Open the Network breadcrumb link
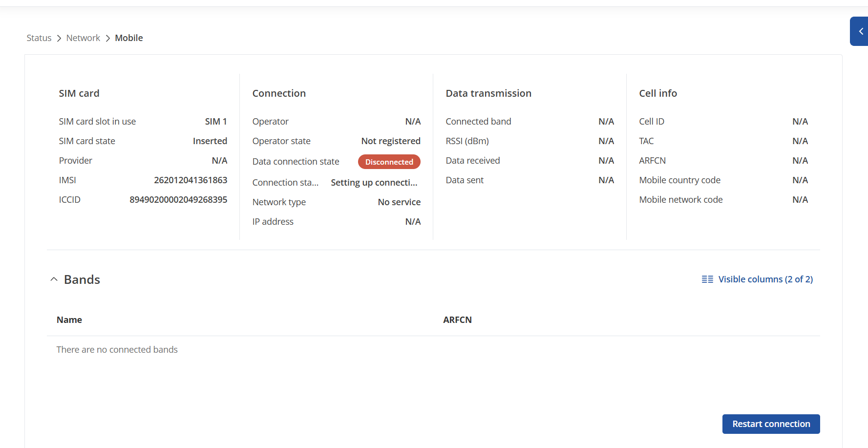The image size is (868, 448). (x=83, y=38)
